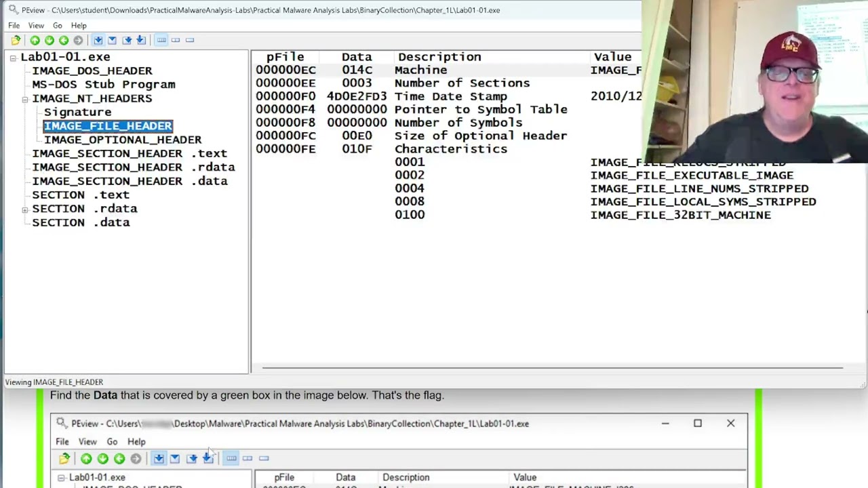This screenshot has height=488, width=868.
Task: Click the Time Date Stamp data value 4D0E2FD3
Action: 357,96
